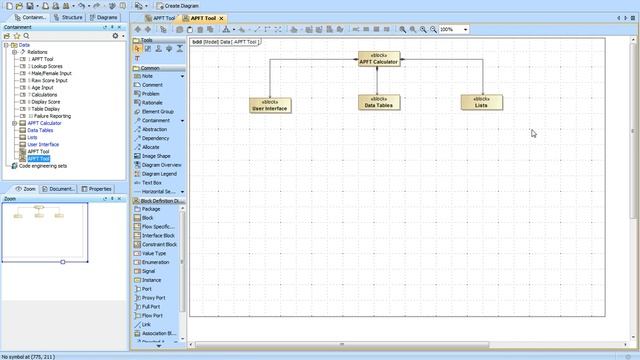Click the diagram horizontal scrollbar
Image resolution: width=640 pixels, height=360 pixels.
click(x=342, y=345)
